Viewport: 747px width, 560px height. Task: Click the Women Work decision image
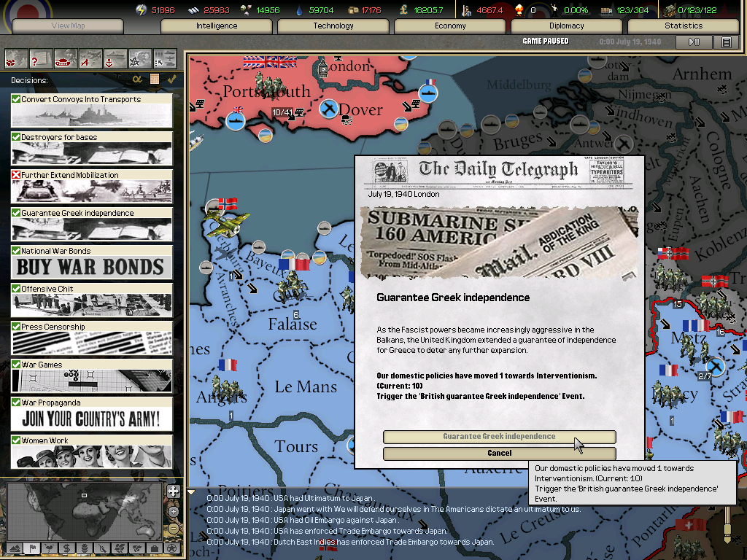pyautogui.click(x=91, y=456)
